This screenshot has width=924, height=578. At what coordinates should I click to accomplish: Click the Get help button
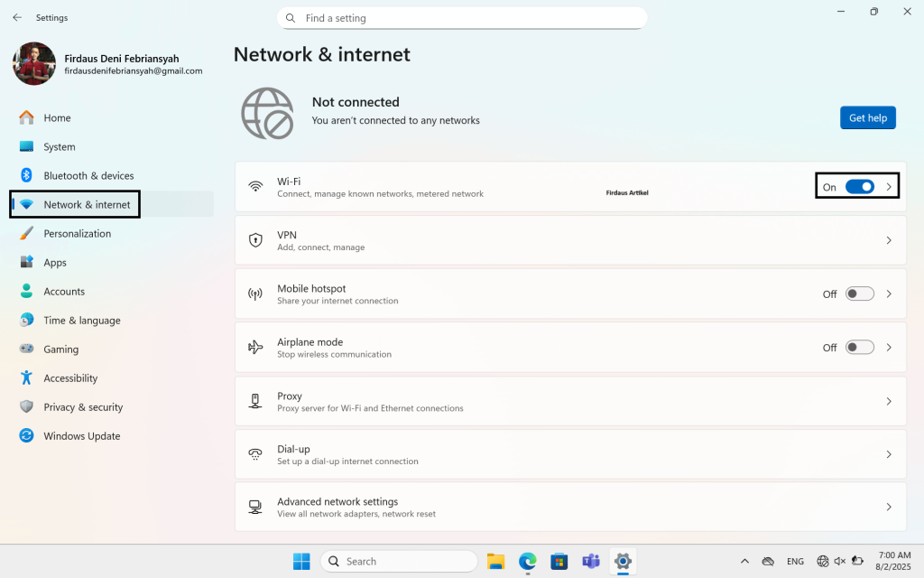pos(867,117)
